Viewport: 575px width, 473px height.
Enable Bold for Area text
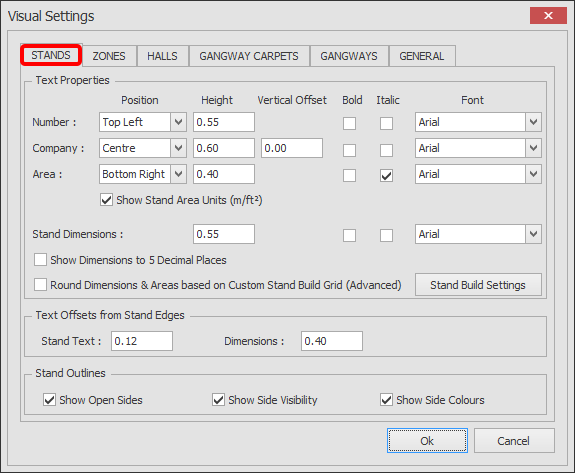click(349, 176)
